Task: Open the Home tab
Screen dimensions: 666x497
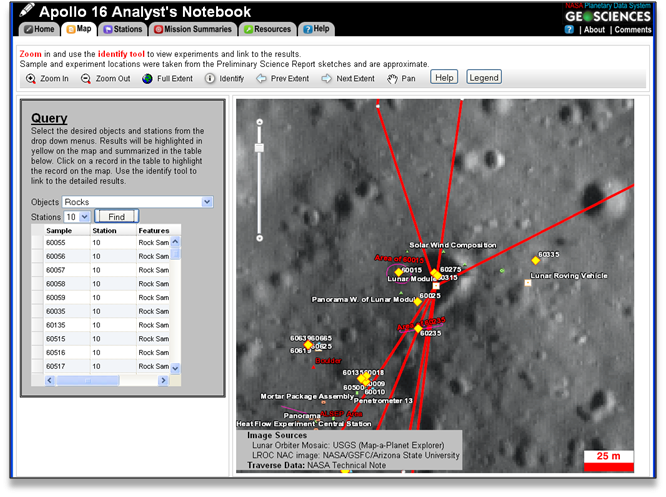Action: point(40,29)
